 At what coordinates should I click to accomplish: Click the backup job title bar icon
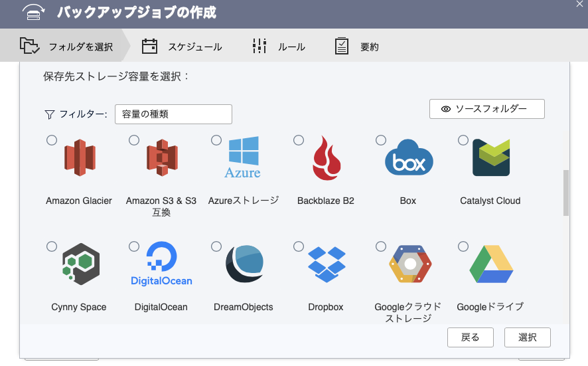[33, 13]
